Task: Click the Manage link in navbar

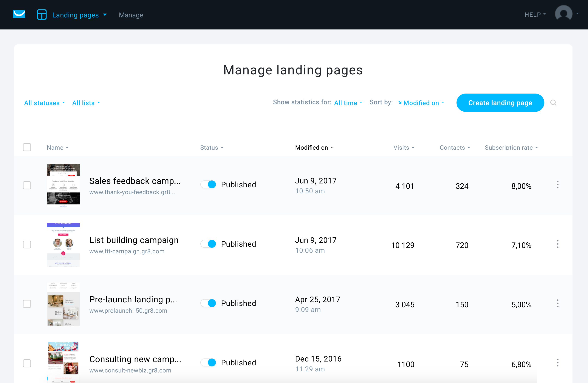Action: tap(131, 15)
